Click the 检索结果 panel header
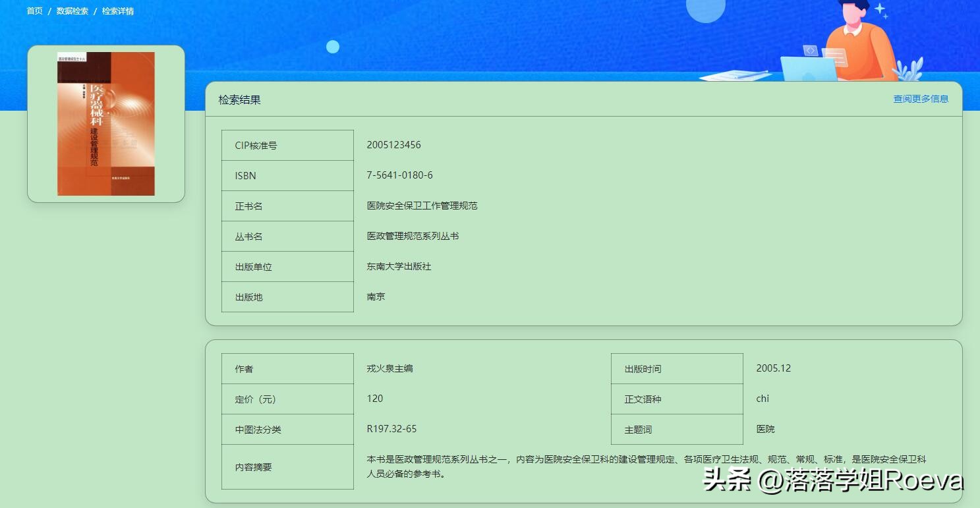Screen dimensions: 980x508 pyautogui.click(x=239, y=99)
